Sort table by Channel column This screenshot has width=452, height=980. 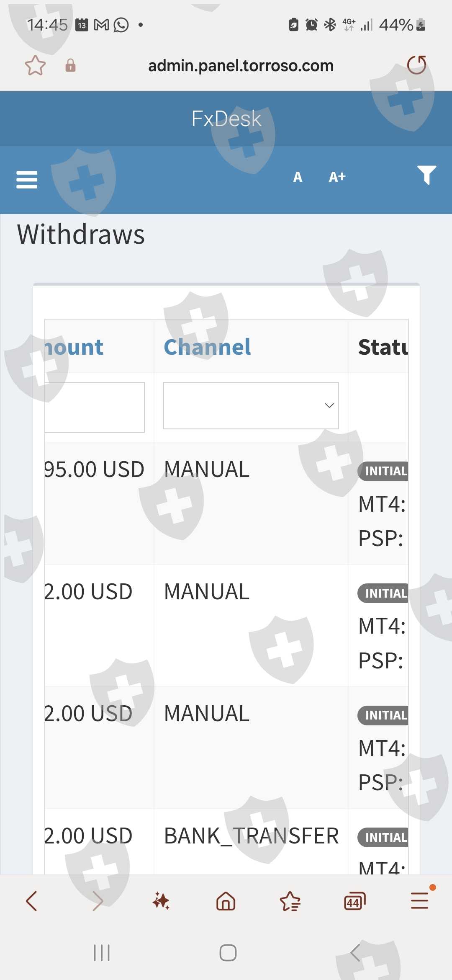tap(207, 347)
